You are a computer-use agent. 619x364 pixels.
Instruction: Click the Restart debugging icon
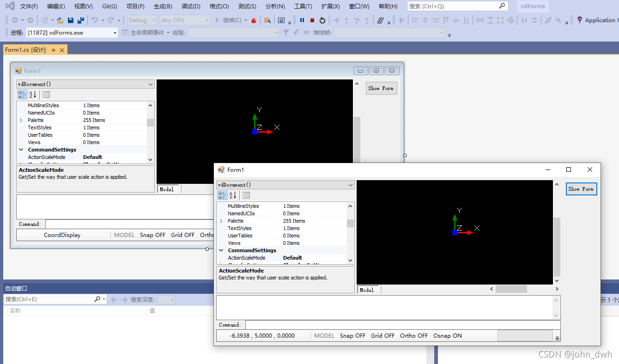pyautogui.click(x=322, y=20)
